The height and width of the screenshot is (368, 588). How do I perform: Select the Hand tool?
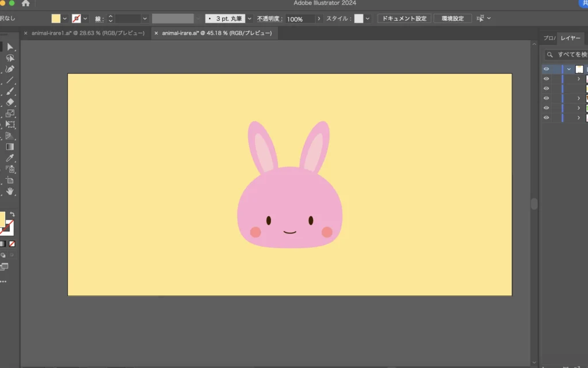(x=10, y=191)
